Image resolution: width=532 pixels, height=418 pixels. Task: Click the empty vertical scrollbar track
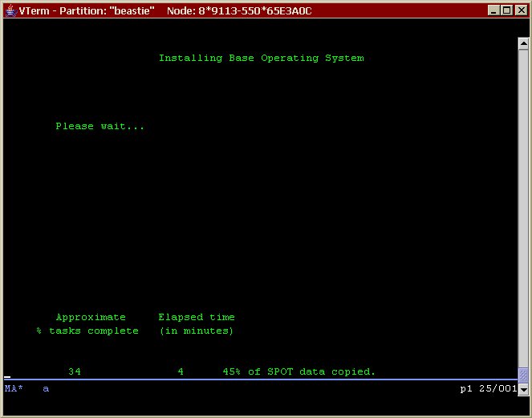coord(523,201)
